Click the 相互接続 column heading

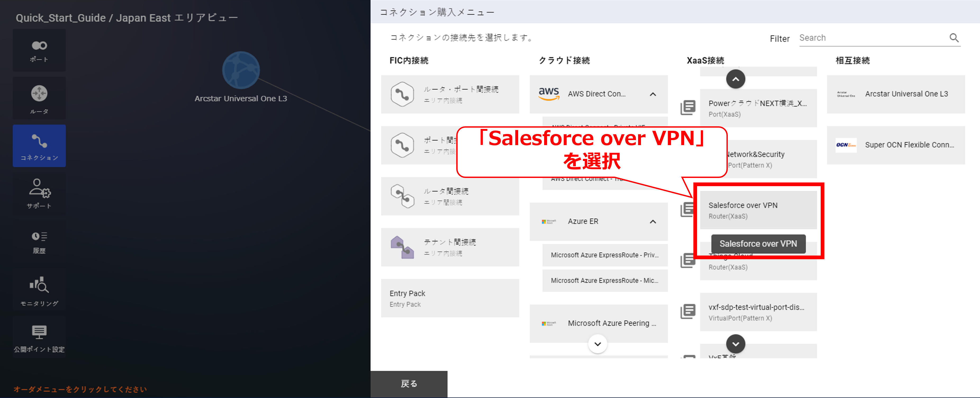(852, 60)
